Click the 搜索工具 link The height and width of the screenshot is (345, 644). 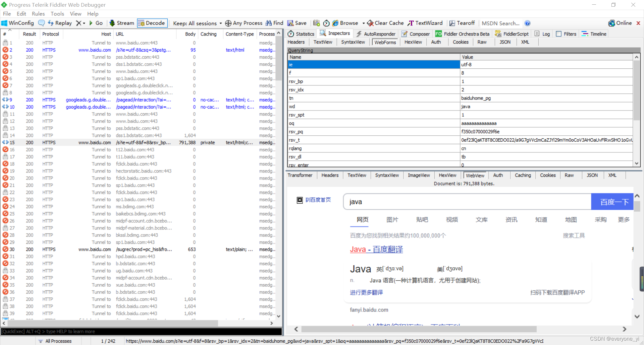point(574,235)
